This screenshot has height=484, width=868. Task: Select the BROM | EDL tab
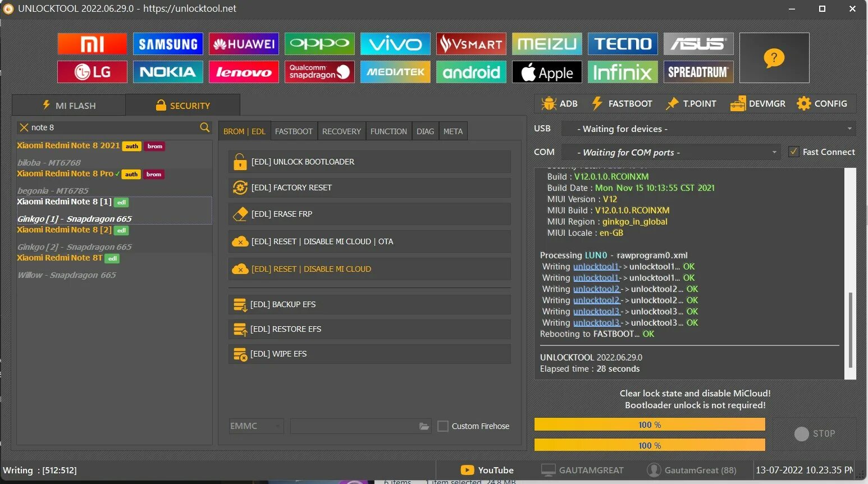pos(244,131)
